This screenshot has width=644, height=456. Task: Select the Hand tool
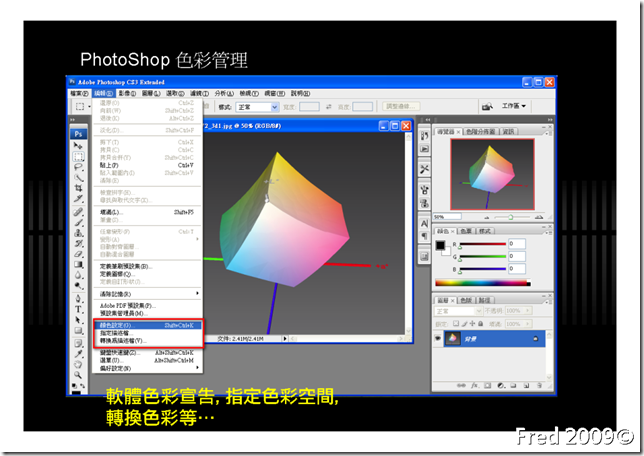click(78, 365)
